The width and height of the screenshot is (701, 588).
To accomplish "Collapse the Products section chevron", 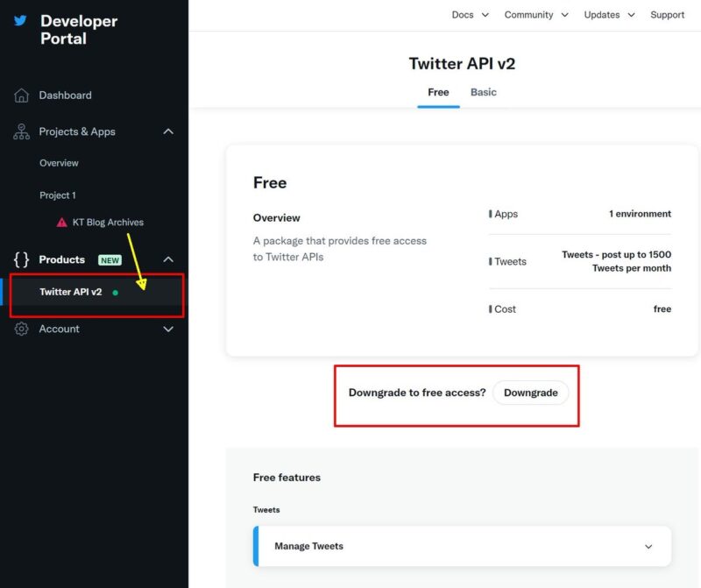I will pyautogui.click(x=167, y=259).
